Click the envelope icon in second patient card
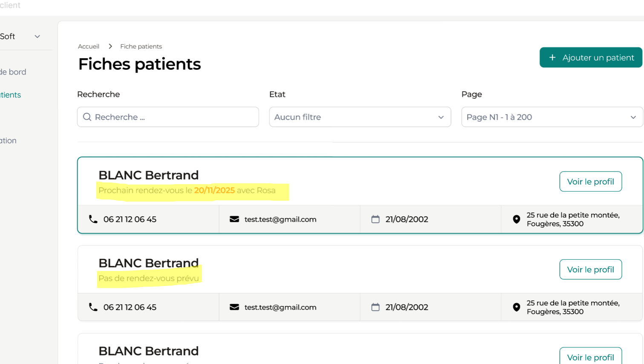The height and width of the screenshot is (364, 644). (x=234, y=307)
